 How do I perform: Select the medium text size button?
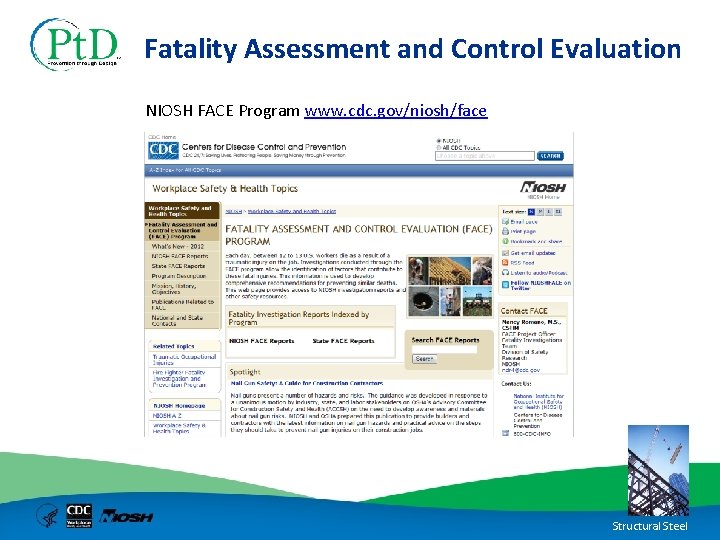(x=540, y=212)
